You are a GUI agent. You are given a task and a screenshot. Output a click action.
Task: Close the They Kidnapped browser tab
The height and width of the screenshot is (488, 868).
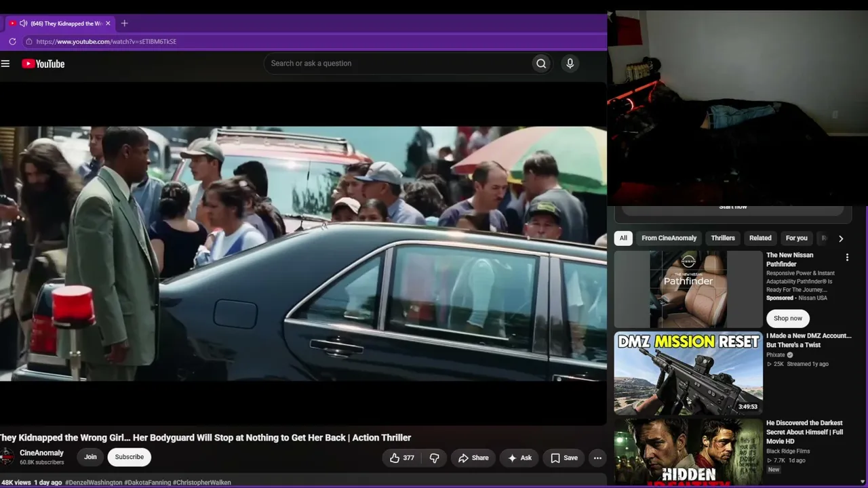pos(108,23)
